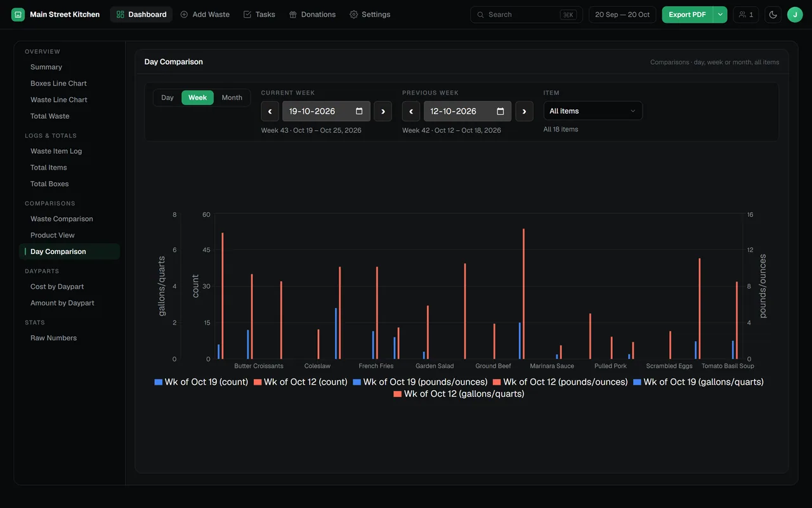The width and height of the screenshot is (812, 508).
Task: Open the team members icon showing 1
Action: pos(746,15)
